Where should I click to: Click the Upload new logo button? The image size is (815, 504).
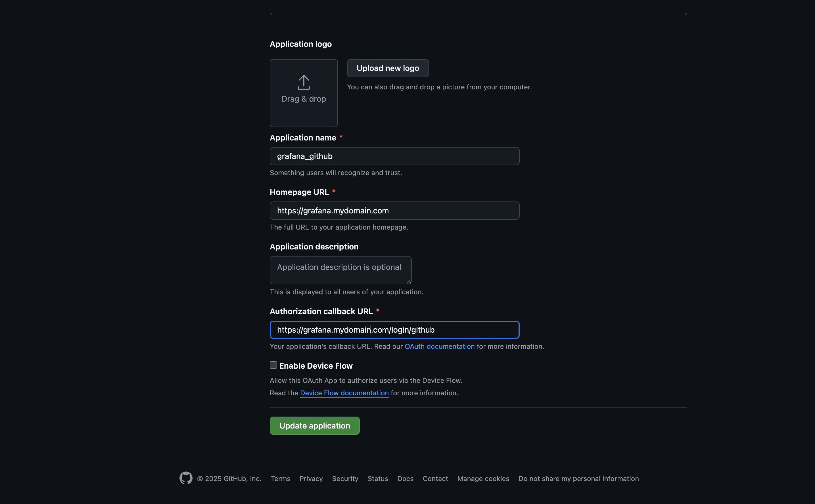click(x=388, y=68)
